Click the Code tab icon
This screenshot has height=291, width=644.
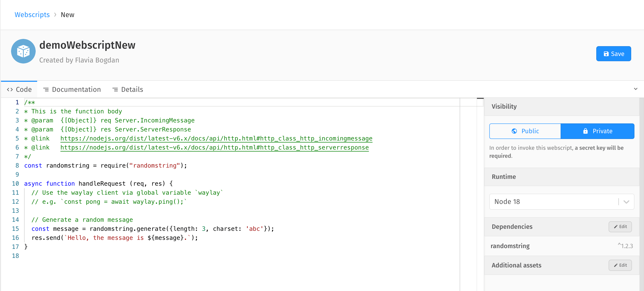(10, 89)
